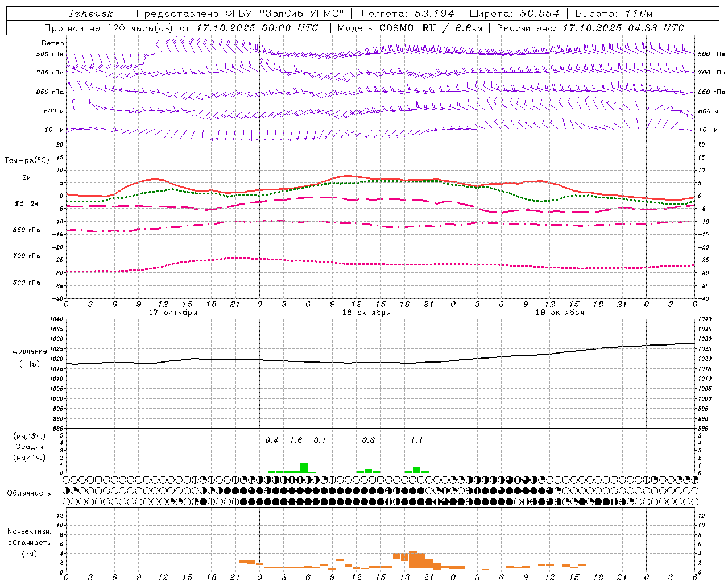The height and width of the screenshot is (582, 728).
Task: Click the precipitation total "1.6"
Action: tap(296, 440)
